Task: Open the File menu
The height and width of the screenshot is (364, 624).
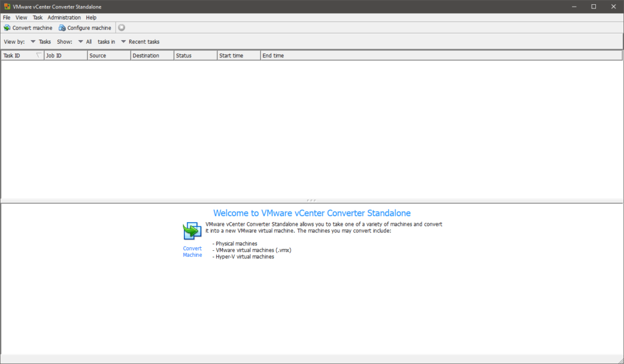Action: coord(6,17)
